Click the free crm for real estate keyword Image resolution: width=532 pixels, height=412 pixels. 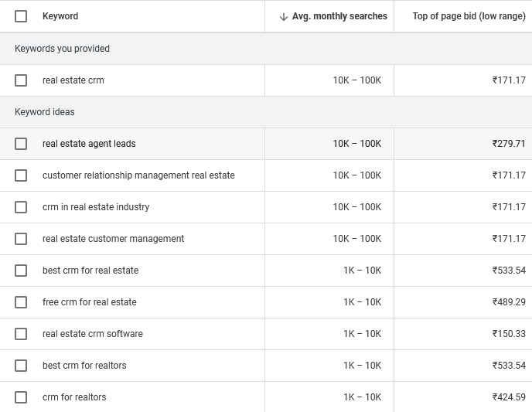point(89,302)
